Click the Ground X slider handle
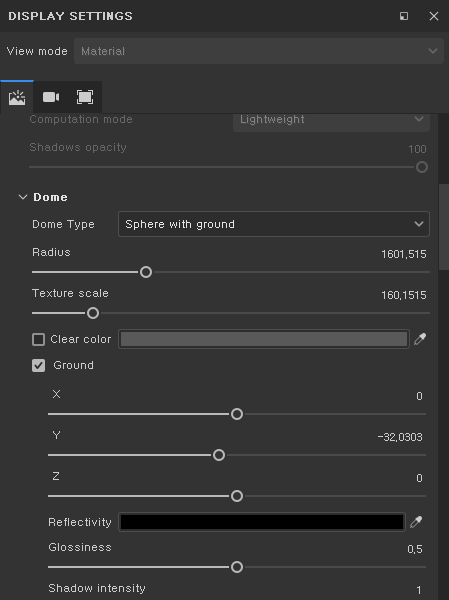The height and width of the screenshot is (600, 449). [x=237, y=414]
